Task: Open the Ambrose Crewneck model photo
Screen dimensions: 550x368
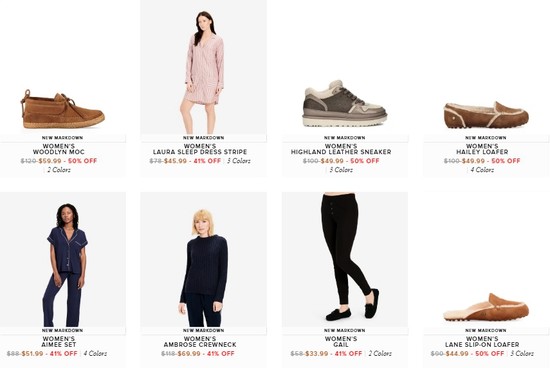Action: [x=203, y=260]
